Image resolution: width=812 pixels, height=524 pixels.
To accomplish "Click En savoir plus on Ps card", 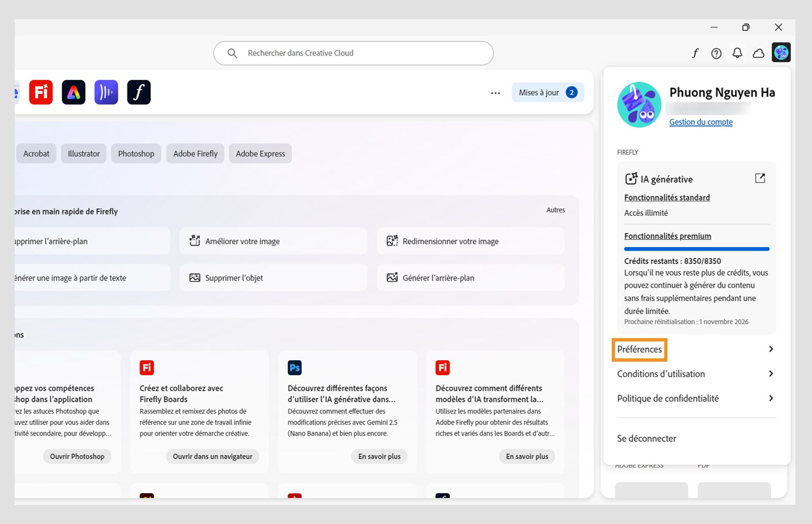I will pyautogui.click(x=380, y=457).
